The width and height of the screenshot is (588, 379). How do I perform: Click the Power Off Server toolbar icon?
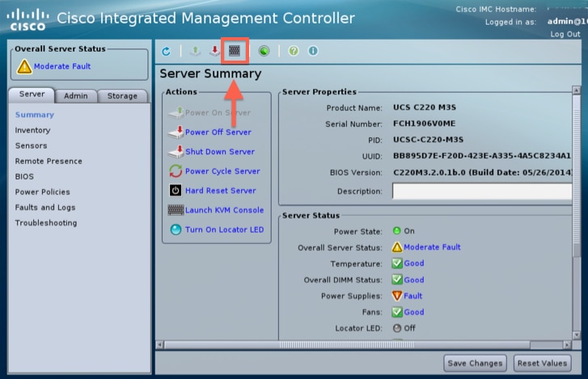point(214,51)
